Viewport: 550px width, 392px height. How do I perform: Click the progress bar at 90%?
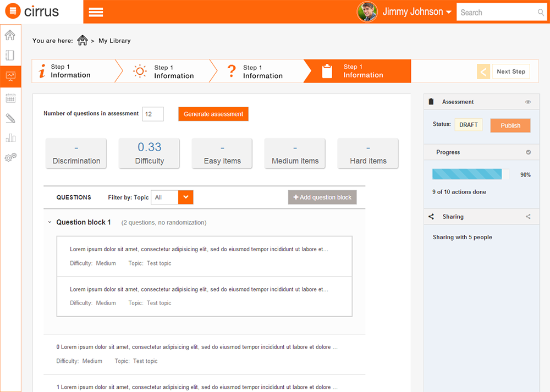pos(468,174)
